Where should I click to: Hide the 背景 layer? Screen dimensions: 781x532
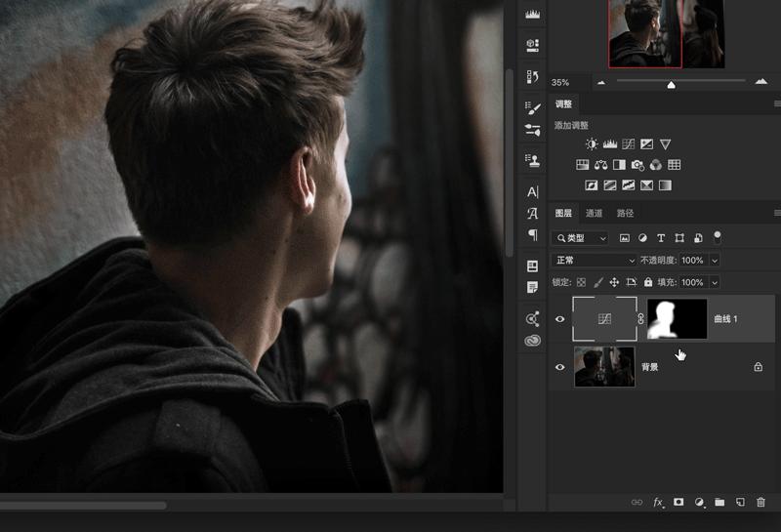tap(559, 367)
